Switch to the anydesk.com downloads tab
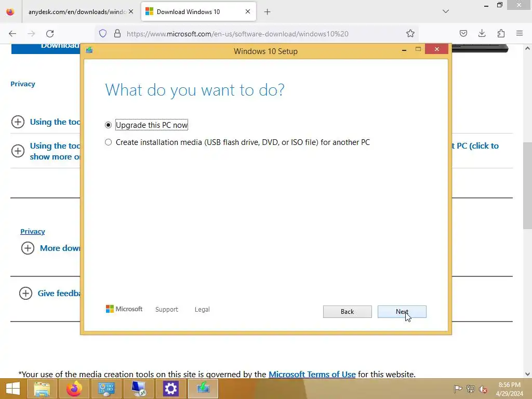 (x=77, y=12)
